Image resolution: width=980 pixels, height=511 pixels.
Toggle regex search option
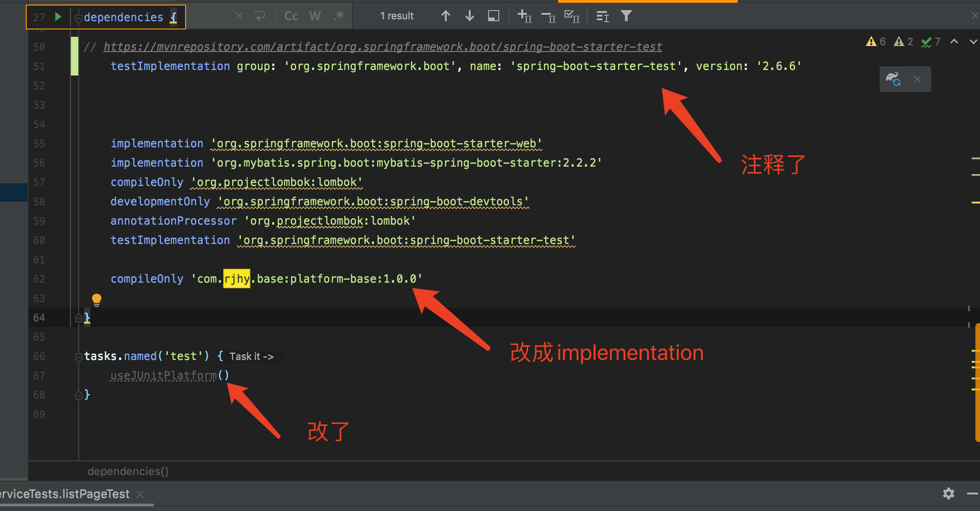click(x=339, y=16)
